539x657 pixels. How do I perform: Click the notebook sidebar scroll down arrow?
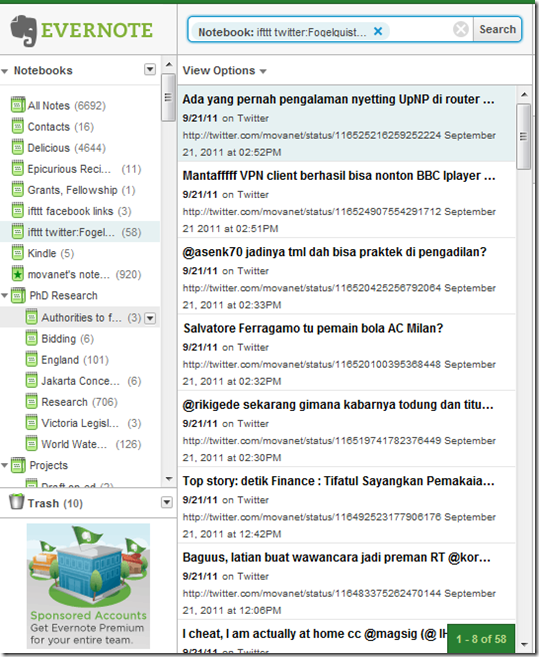coord(169,479)
